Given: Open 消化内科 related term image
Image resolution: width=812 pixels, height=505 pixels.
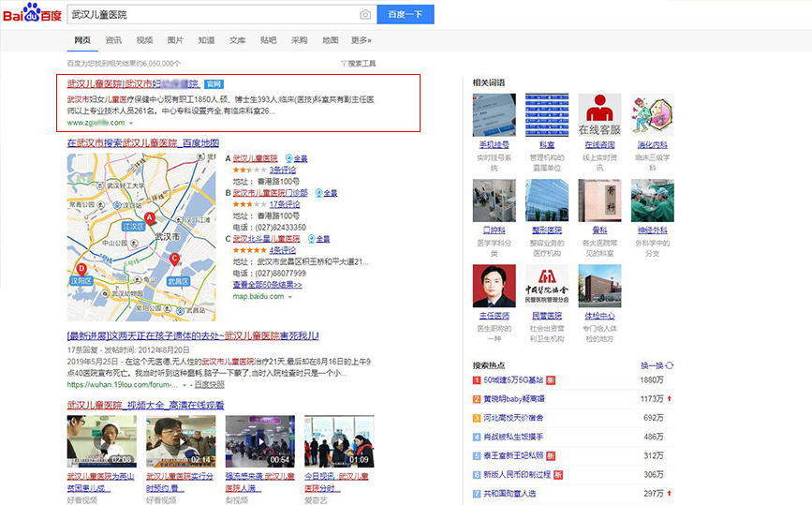Looking at the screenshot, I should pos(653,114).
